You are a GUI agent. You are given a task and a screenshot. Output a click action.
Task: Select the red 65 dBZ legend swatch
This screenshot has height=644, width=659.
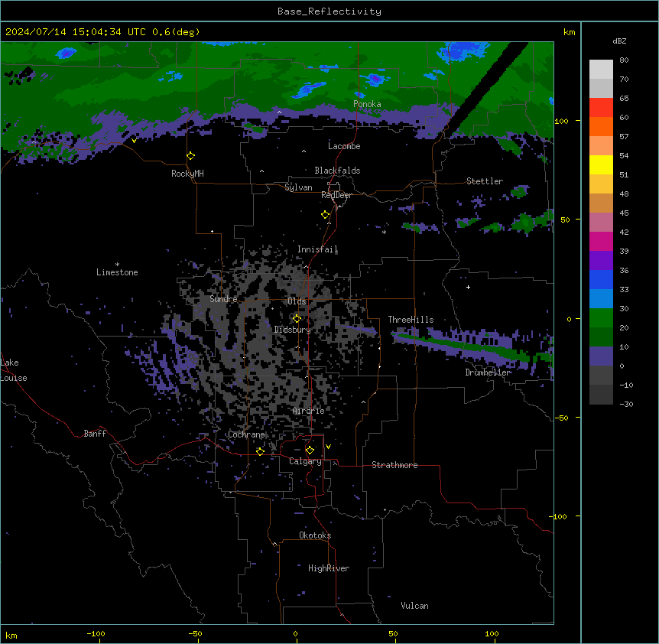pyautogui.click(x=601, y=107)
